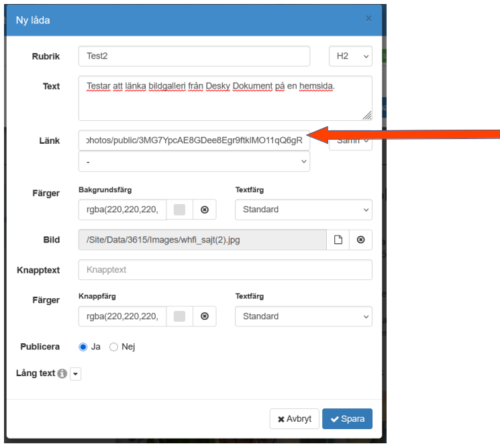Click inside the Länk URL field
The height and width of the screenshot is (448, 500).
pyautogui.click(x=194, y=140)
